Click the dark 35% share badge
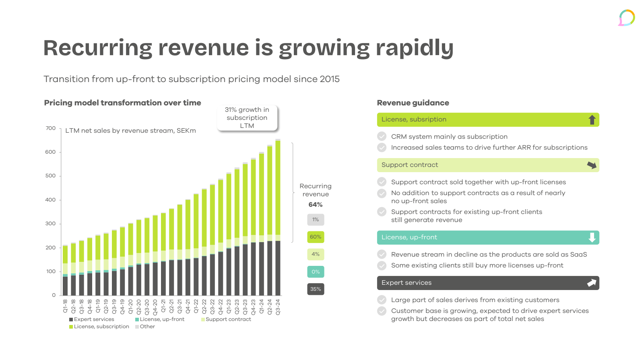 click(x=316, y=289)
